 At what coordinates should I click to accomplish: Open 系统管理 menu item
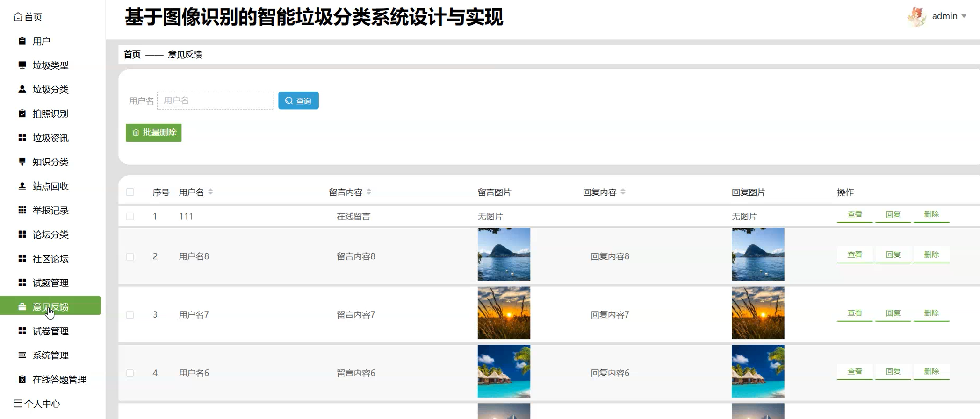coord(50,355)
